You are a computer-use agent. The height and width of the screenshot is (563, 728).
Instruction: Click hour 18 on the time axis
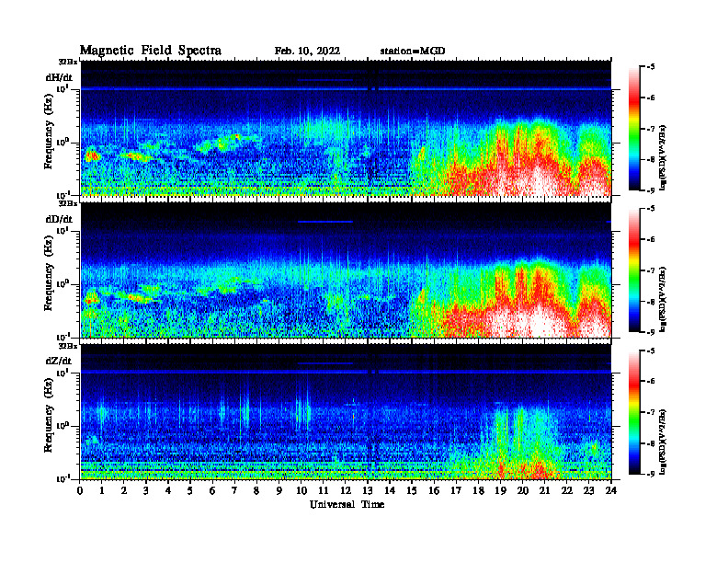pyautogui.click(x=478, y=490)
